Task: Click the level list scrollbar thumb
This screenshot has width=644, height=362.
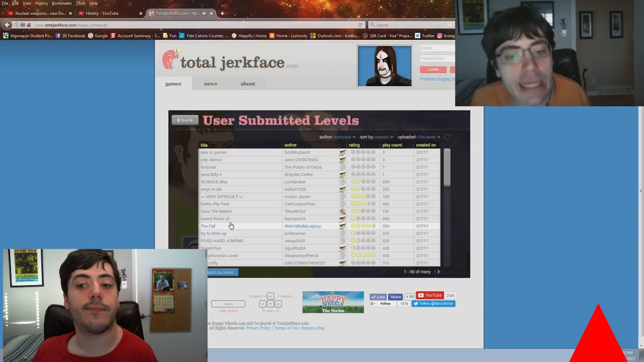Action: [447, 167]
